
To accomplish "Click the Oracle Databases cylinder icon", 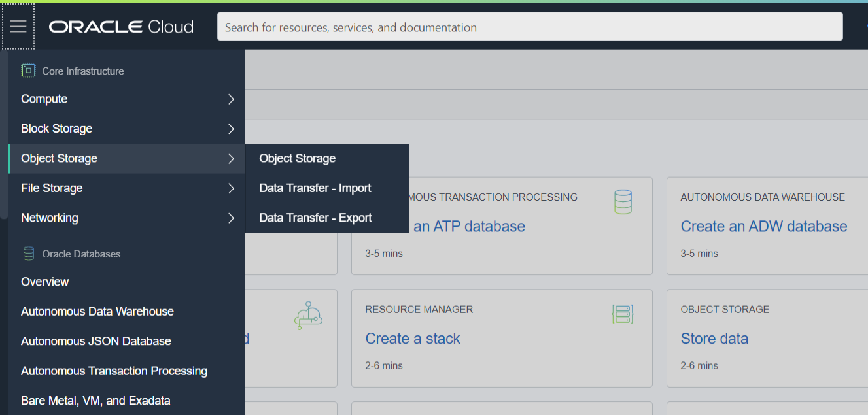I will point(28,254).
